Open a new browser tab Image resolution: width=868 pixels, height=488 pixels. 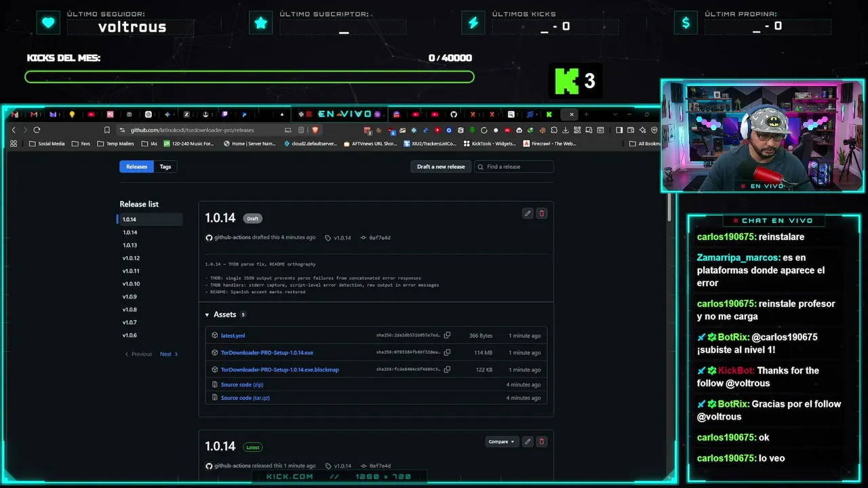pos(586,115)
